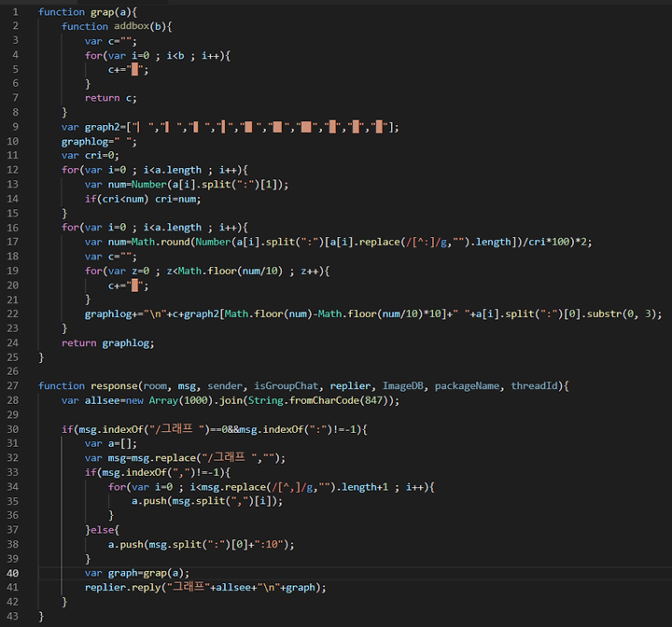Click the 'allsee' variable on line 28
672x627 pixels.
[103, 400]
